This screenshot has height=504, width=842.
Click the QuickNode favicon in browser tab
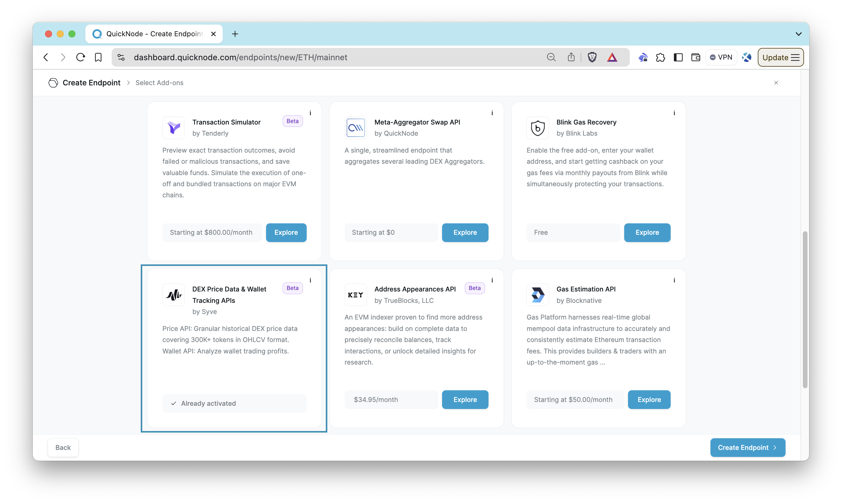tap(98, 34)
